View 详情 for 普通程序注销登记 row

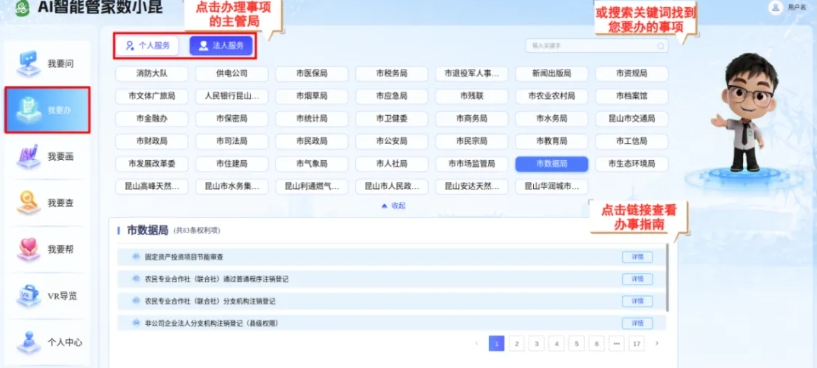(x=637, y=279)
